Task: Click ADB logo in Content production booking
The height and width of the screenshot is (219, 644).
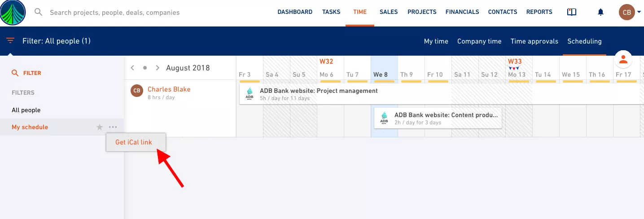Action: tap(384, 118)
